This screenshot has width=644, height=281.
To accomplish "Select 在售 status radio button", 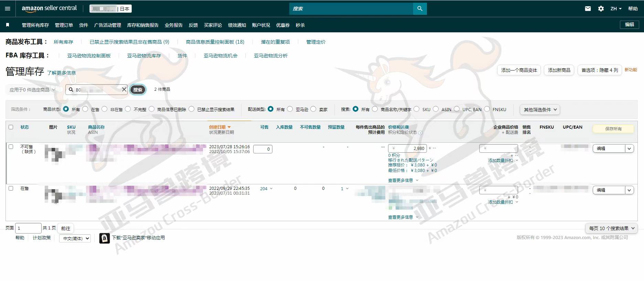I will [85, 109].
